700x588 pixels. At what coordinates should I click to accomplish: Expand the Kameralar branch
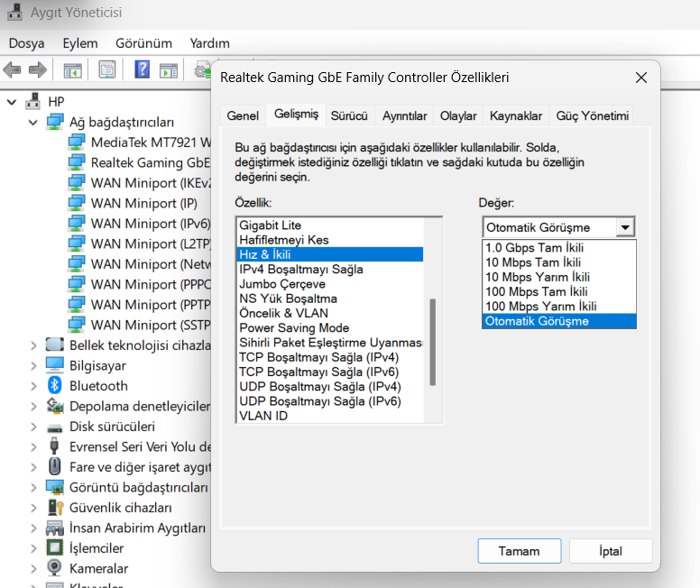point(34,568)
